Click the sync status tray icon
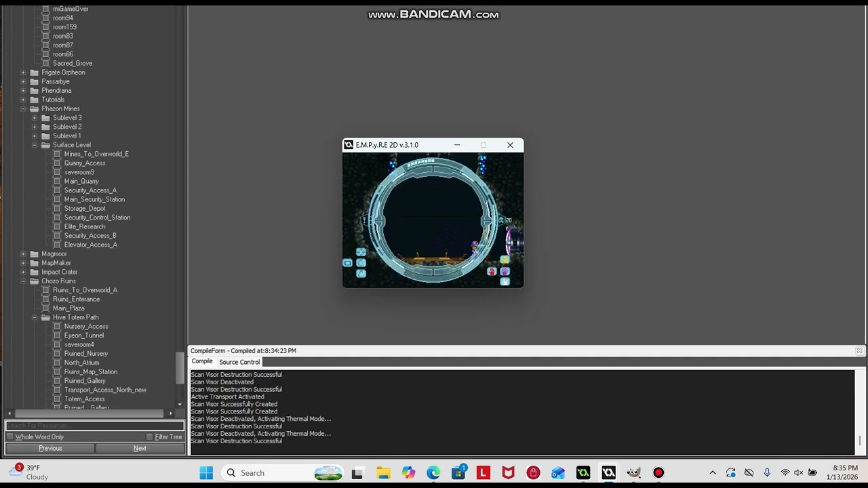This screenshot has height=488, width=868. (730, 472)
